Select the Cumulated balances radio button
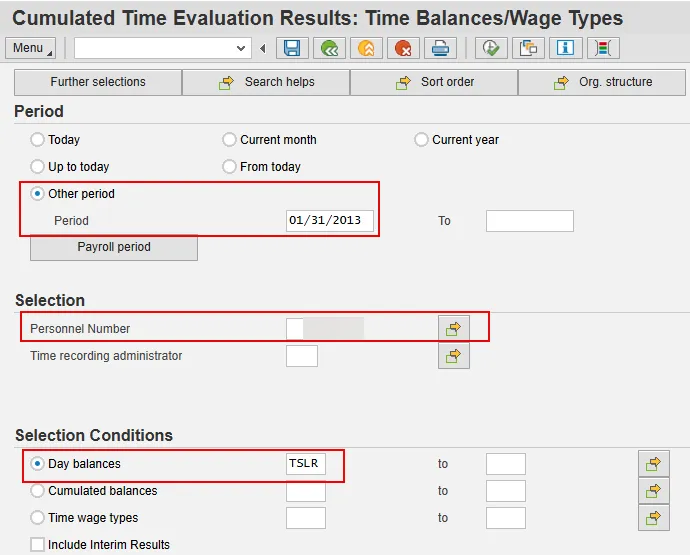690x555 pixels. click(x=37, y=491)
